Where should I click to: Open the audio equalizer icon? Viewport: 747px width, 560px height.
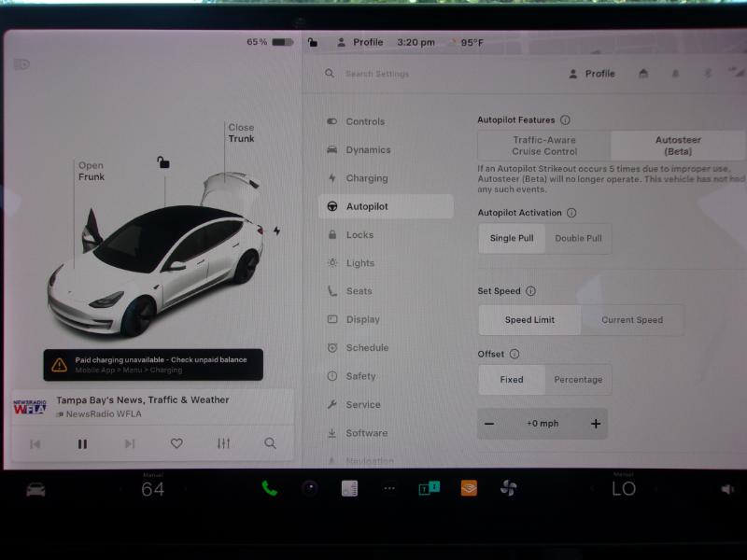223,443
